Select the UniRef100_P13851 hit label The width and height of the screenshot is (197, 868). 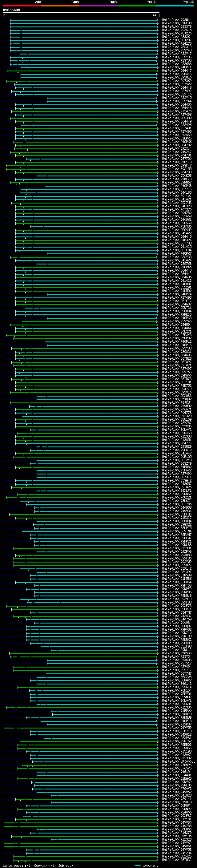[x=177, y=440]
